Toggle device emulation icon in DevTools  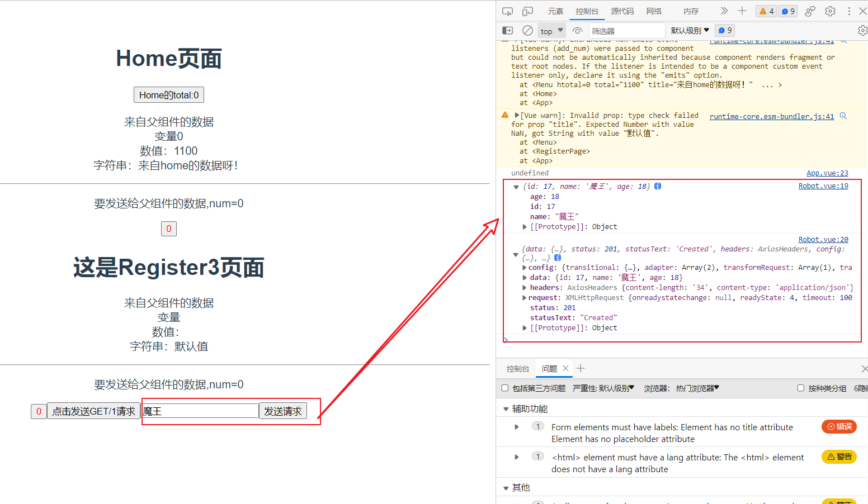527,11
